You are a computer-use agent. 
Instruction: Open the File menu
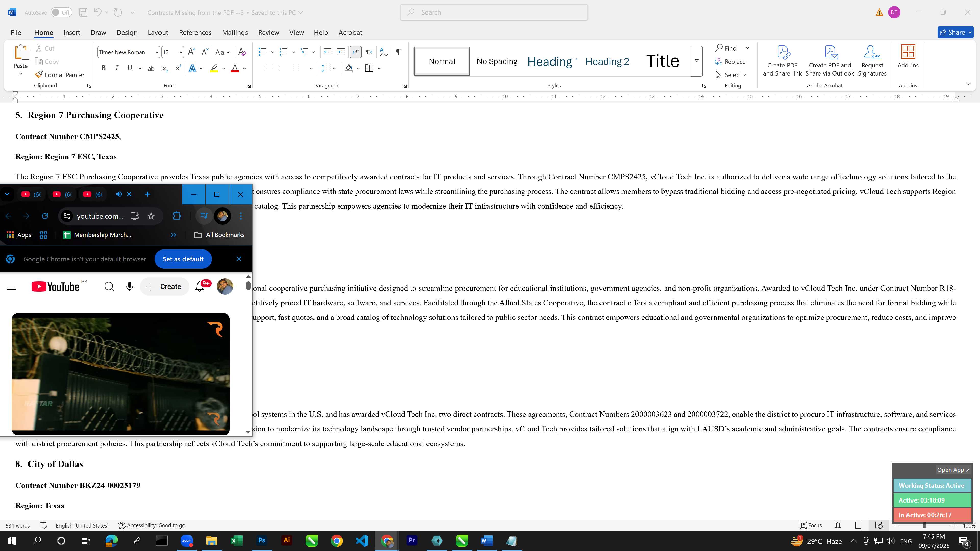16,33
